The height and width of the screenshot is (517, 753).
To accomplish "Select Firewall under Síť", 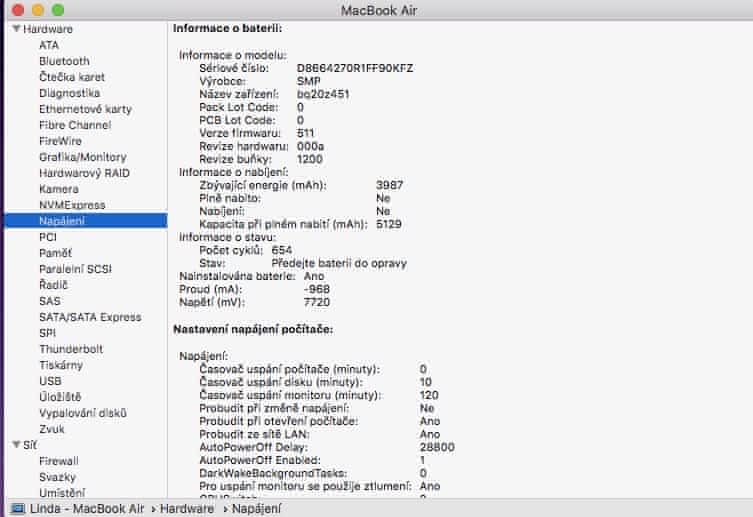I will point(59,461).
